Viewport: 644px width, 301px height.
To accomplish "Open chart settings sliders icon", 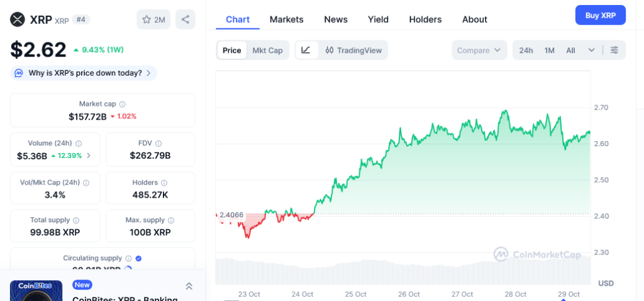I will point(614,50).
